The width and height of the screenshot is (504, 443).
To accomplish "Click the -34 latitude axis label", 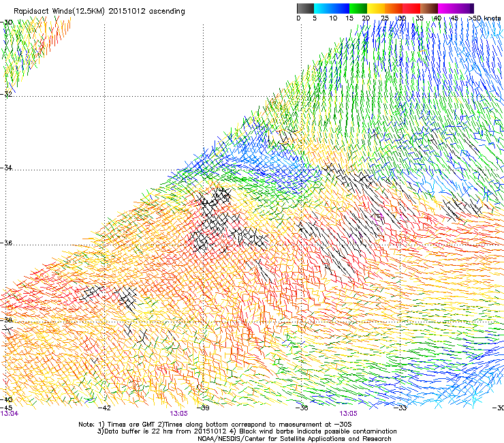I will pos(6,168).
